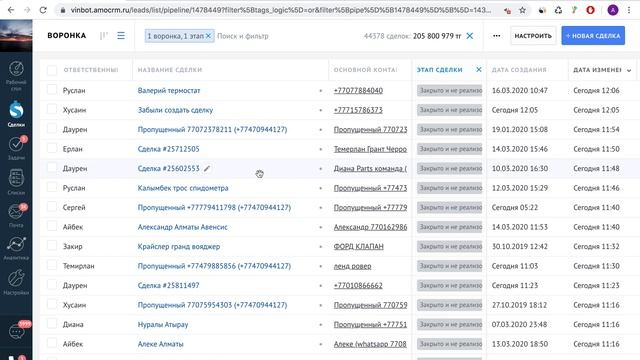Check the row for Валерий термостат
This screenshot has width=640, height=360.
point(52,90)
